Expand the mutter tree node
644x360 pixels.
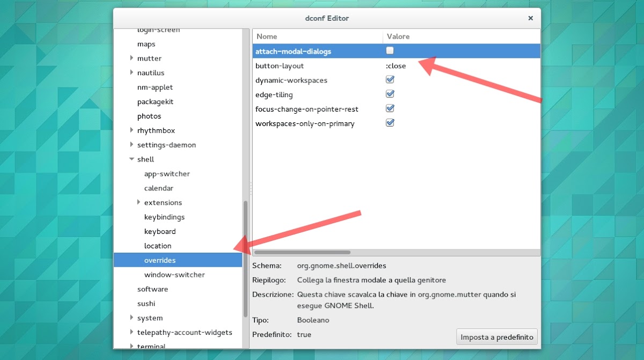click(x=132, y=58)
